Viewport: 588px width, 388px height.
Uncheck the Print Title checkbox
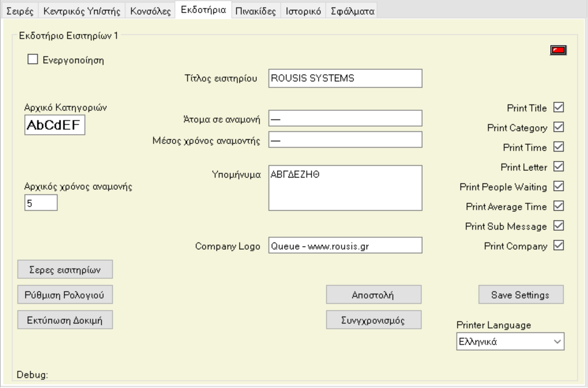(559, 108)
